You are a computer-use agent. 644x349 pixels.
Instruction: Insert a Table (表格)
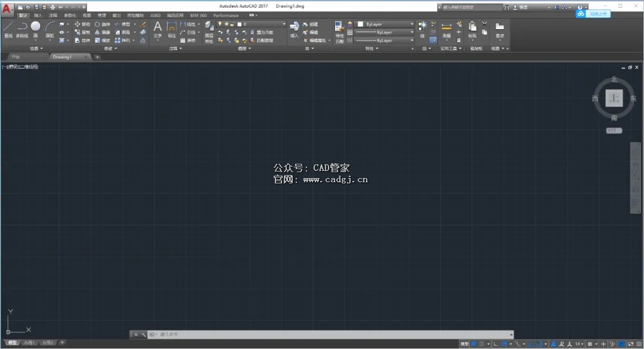pos(188,40)
